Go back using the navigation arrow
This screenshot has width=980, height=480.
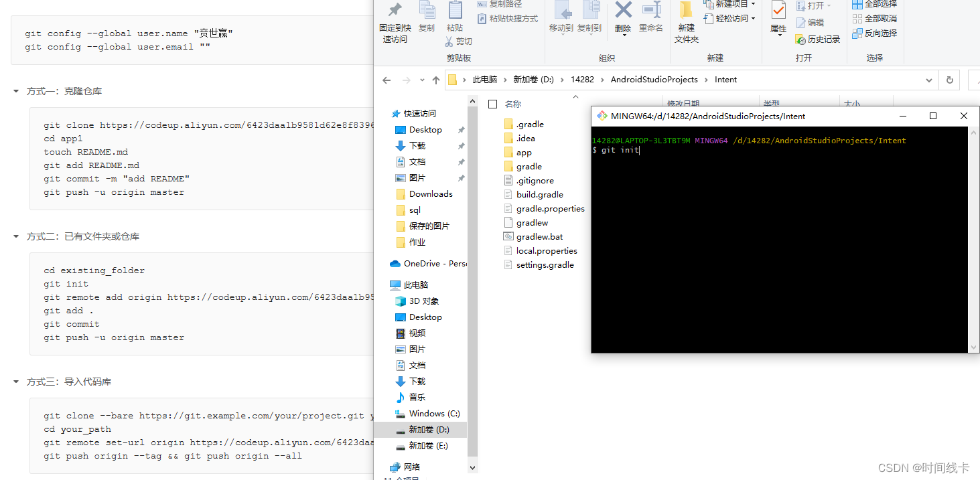click(387, 80)
